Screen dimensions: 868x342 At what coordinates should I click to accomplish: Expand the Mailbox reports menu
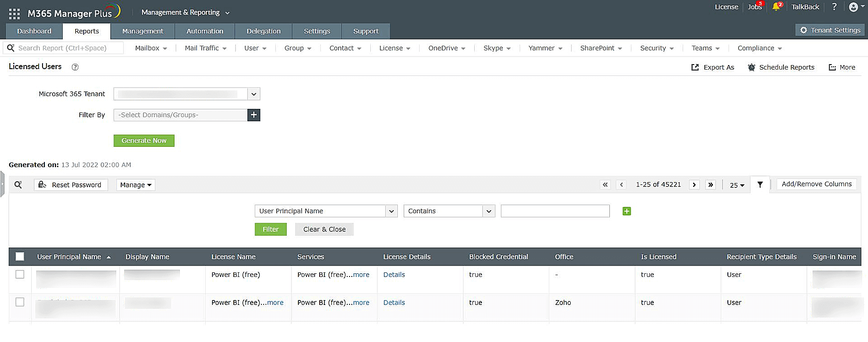point(151,48)
